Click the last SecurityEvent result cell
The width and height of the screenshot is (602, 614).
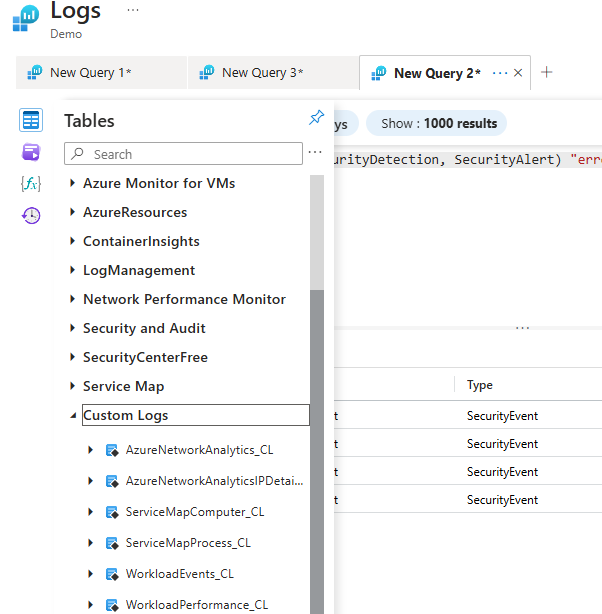tap(502, 500)
